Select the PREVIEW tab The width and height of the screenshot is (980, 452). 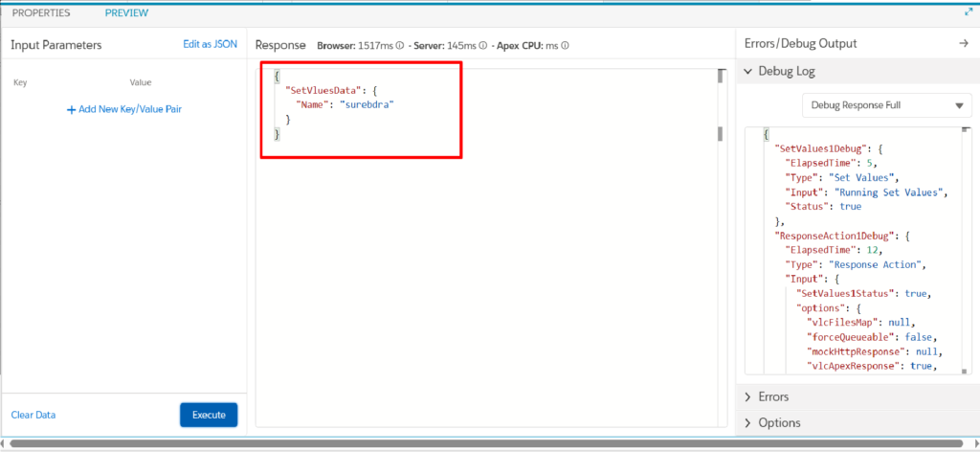(127, 12)
